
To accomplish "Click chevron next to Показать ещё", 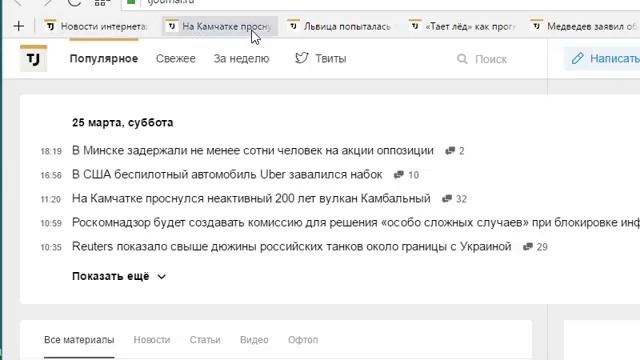I will 162,277.
